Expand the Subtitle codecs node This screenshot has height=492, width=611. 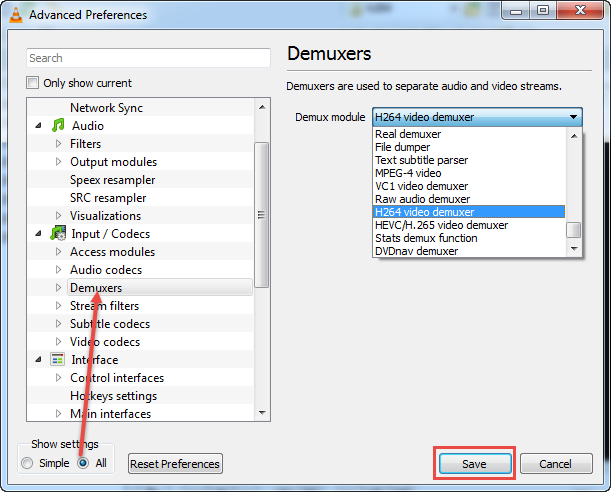pos(58,323)
